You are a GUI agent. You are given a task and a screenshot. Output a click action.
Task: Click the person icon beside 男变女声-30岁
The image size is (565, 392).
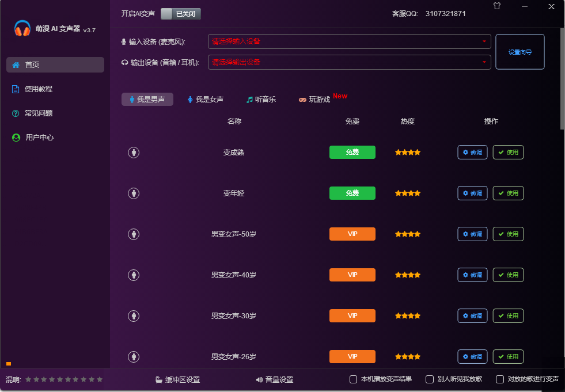tap(134, 316)
